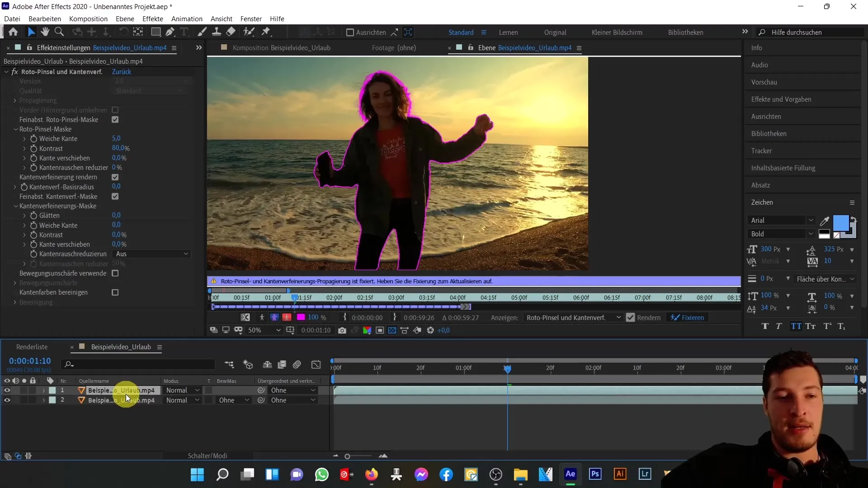This screenshot has height=488, width=868.
Task: Toggle Feinabst. Kantenverf.-Maske checkbox
Action: point(115,197)
